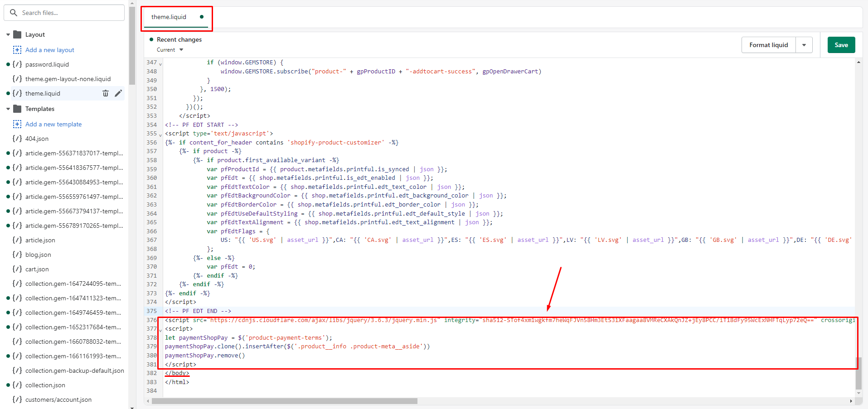Click Add a new template link
The height and width of the screenshot is (409, 868).
coord(53,124)
